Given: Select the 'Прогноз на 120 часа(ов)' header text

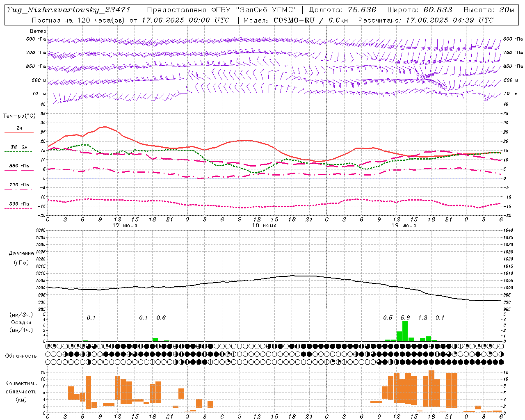Looking at the screenshot, I should (79, 20).
